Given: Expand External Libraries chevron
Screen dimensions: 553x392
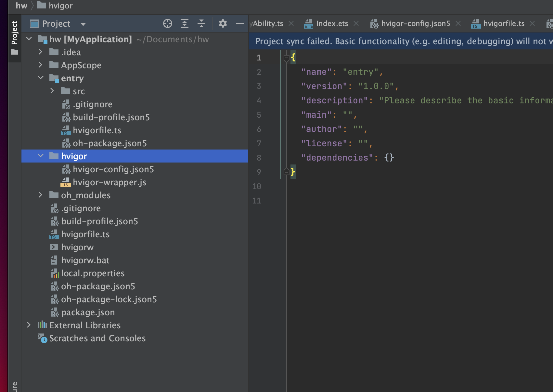Looking at the screenshot, I should point(29,325).
